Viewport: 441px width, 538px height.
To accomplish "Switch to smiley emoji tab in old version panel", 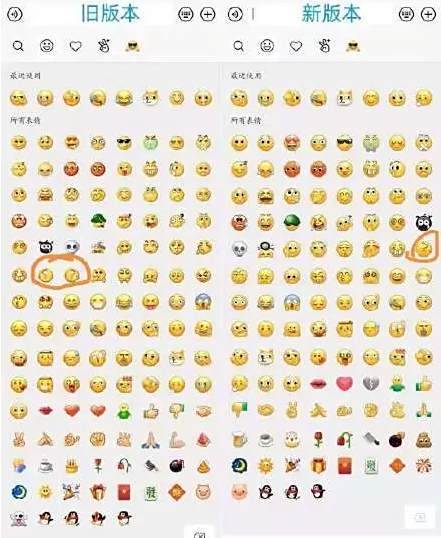I will coord(47,46).
